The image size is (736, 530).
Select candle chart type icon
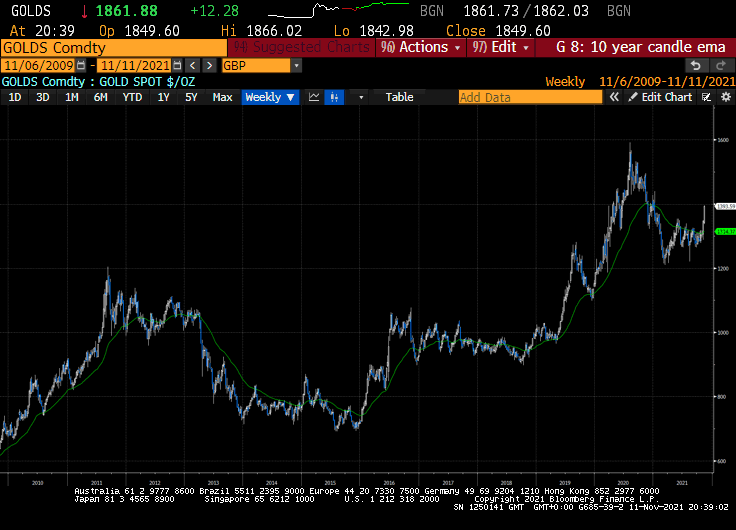334,97
